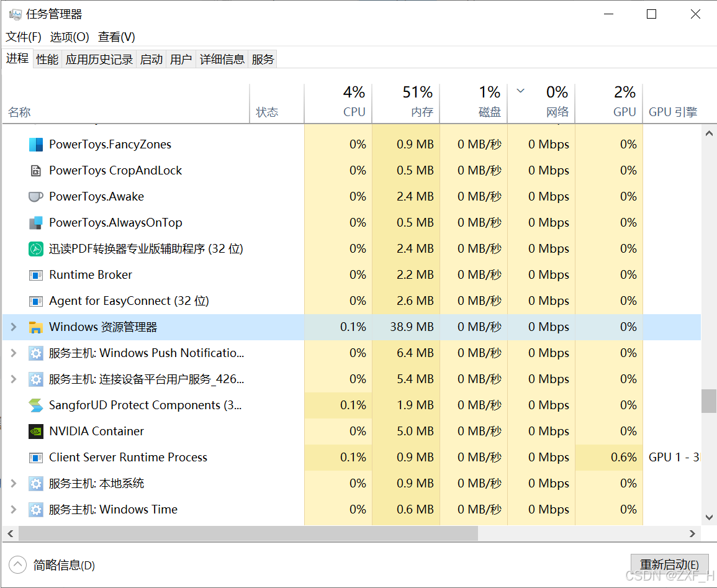Click the SangforUD Protect Components icon
Image resolution: width=717 pixels, height=588 pixels.
pos(35,405)
